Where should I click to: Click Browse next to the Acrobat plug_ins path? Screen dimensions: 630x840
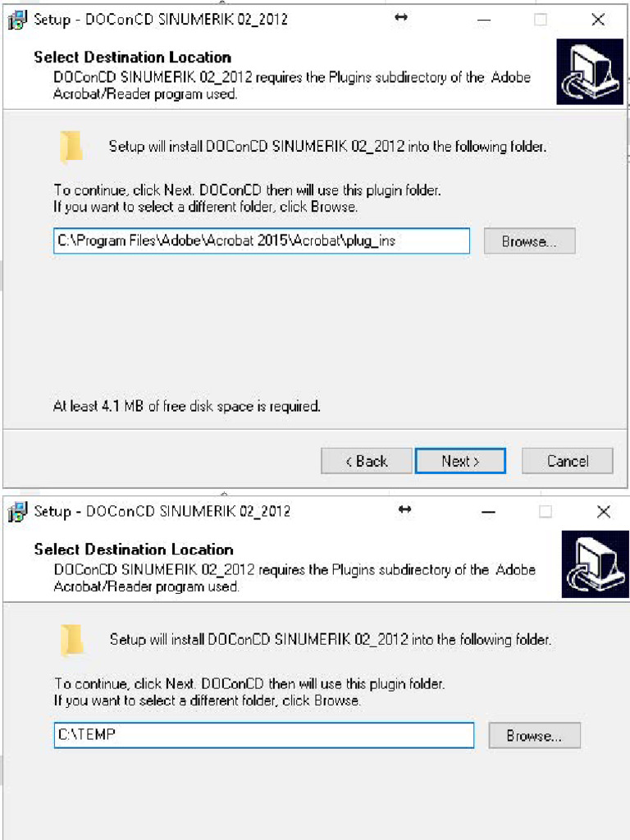pyautogui.click(x=529, y=241)
